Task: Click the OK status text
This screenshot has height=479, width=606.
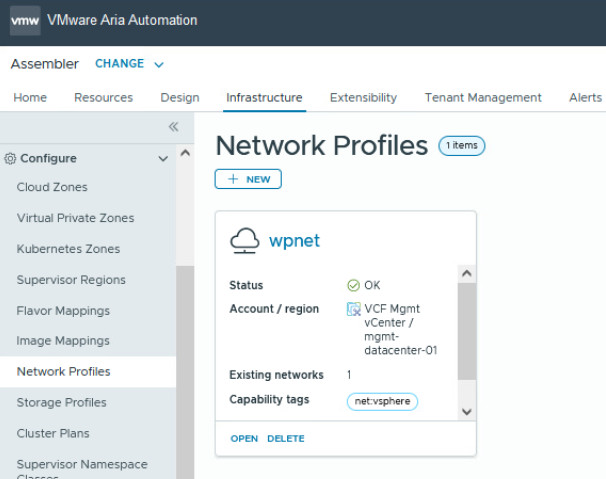Action: point(372,285)
